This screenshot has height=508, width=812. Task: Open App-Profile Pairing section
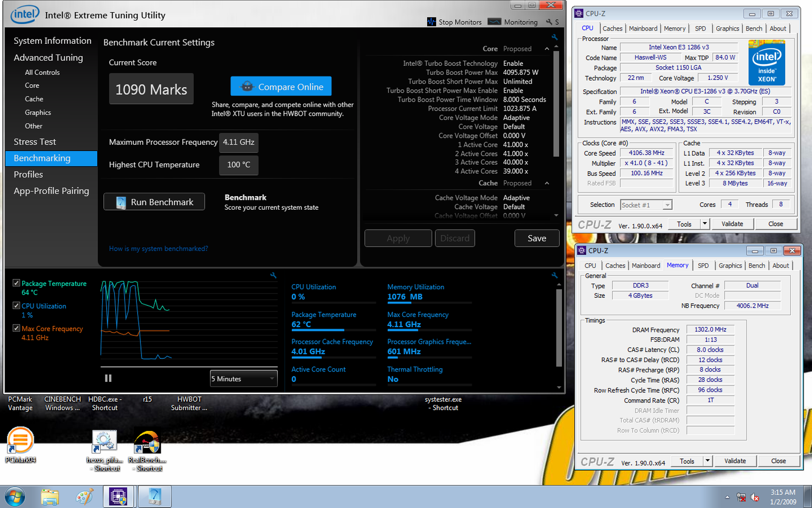click(x=51, y=191)
